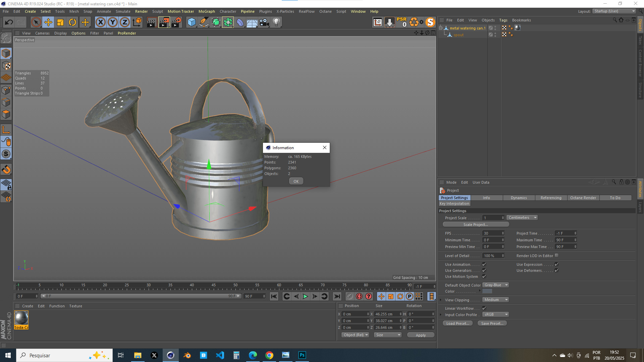Open View Clipping Medium dropdown
This screenshot has width=644, height=362.
(496, 300)
